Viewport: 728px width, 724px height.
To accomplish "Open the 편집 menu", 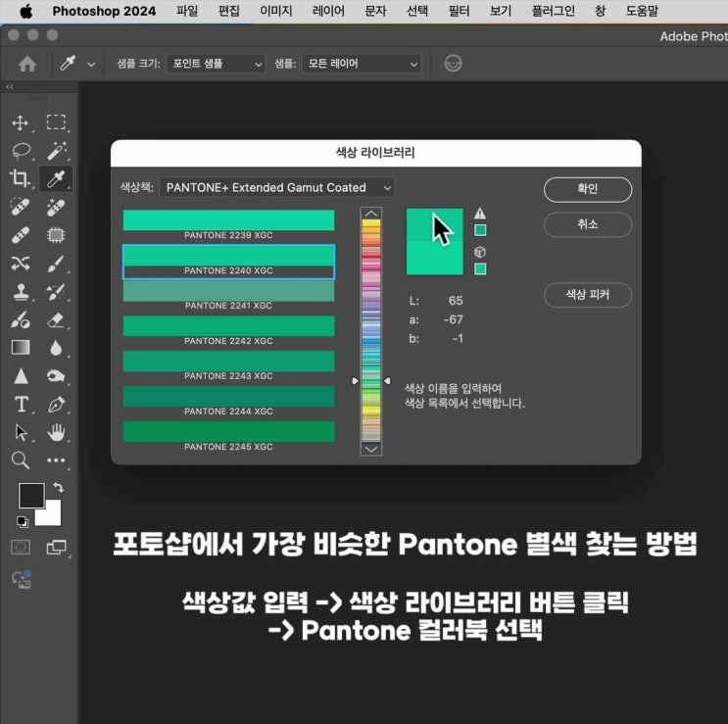I will pyautogui.click(x=229, y=11).
